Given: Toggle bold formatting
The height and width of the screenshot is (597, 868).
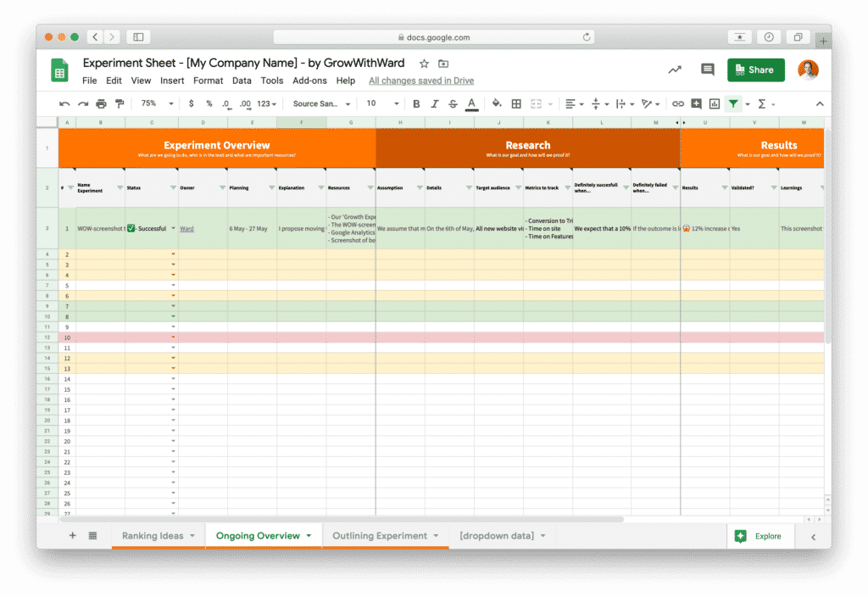Looking at the screenshot, I should [416, 103].
